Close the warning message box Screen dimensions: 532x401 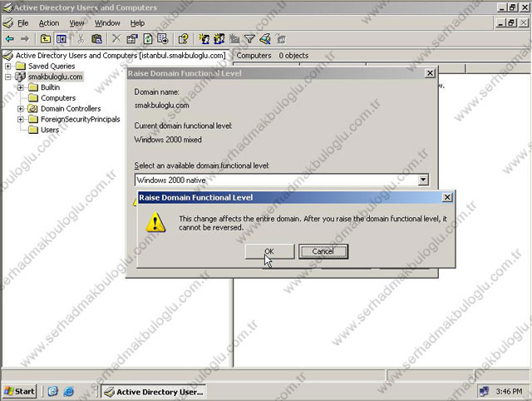coord(447,197)
